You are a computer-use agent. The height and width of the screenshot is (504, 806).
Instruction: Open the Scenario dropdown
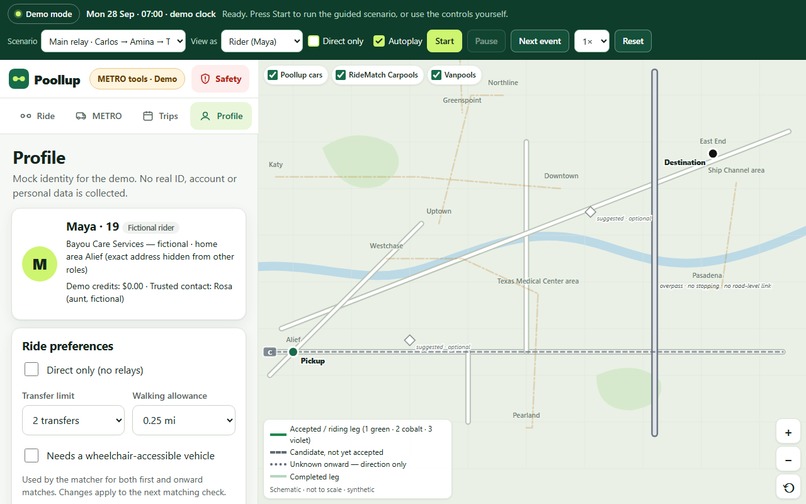coord(113,41)
